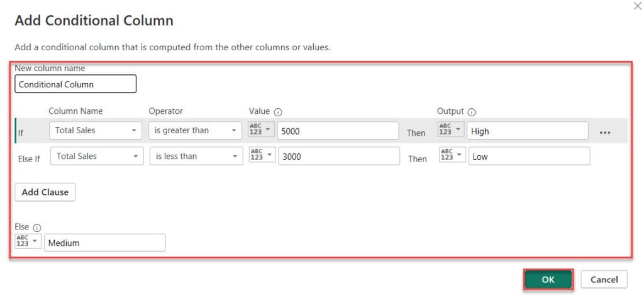Open the Else If row Total Sales dropdown
This screenshot has width=644, height=303.
click(97, 156)
